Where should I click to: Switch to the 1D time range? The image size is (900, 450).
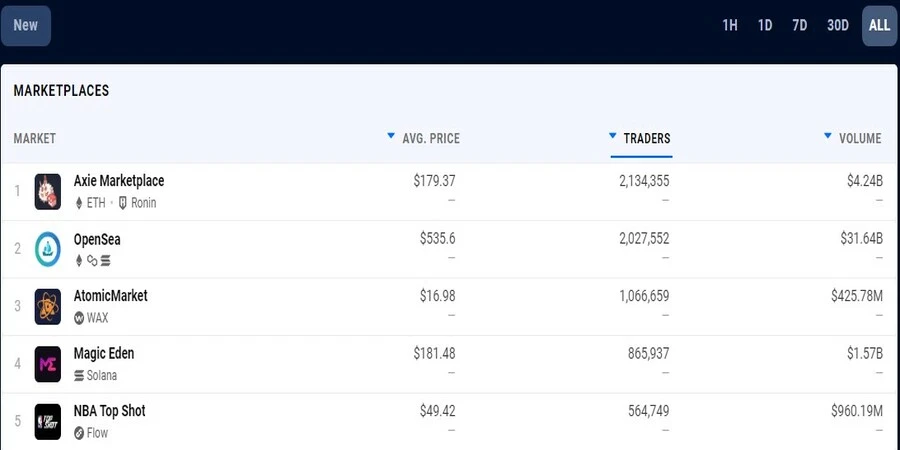coord(765,25)
